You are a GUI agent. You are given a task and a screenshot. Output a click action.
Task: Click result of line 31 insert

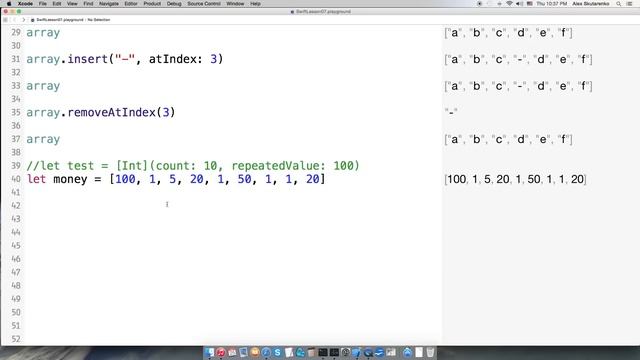518,60
